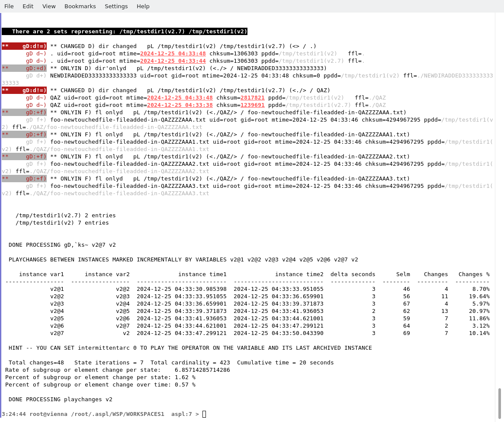The width and height of the screenshot is (504, 422).
Task: Open the Bookmarks menu
Action: [80, 6]
